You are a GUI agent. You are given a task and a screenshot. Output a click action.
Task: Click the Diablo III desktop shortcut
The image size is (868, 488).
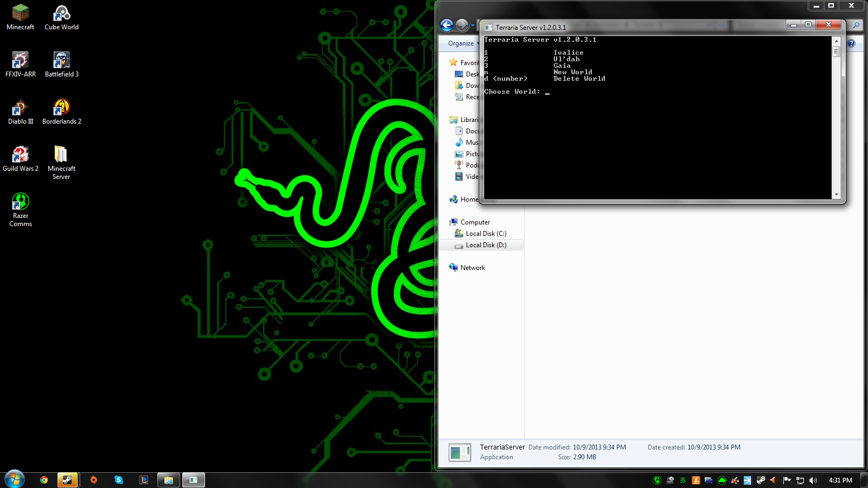[x=21, y=112]
